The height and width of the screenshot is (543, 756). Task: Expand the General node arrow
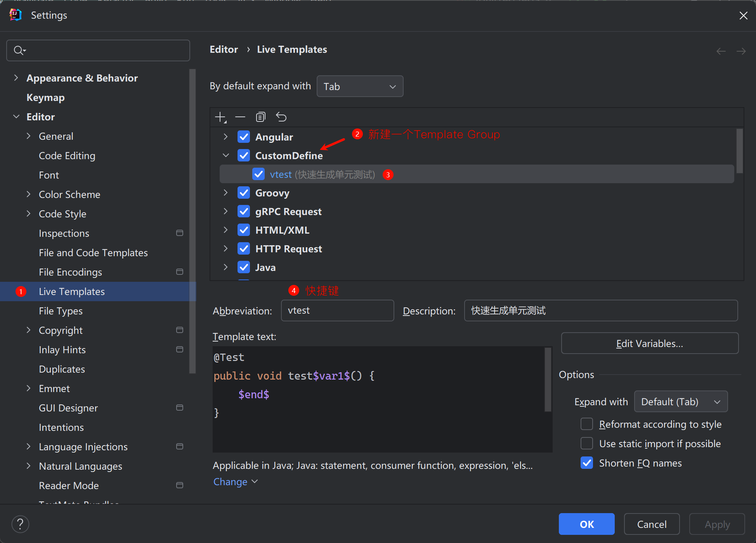(28, 136)
